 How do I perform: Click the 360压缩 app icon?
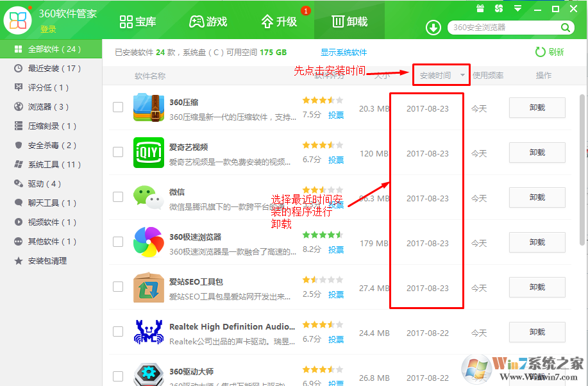(149, 107)
